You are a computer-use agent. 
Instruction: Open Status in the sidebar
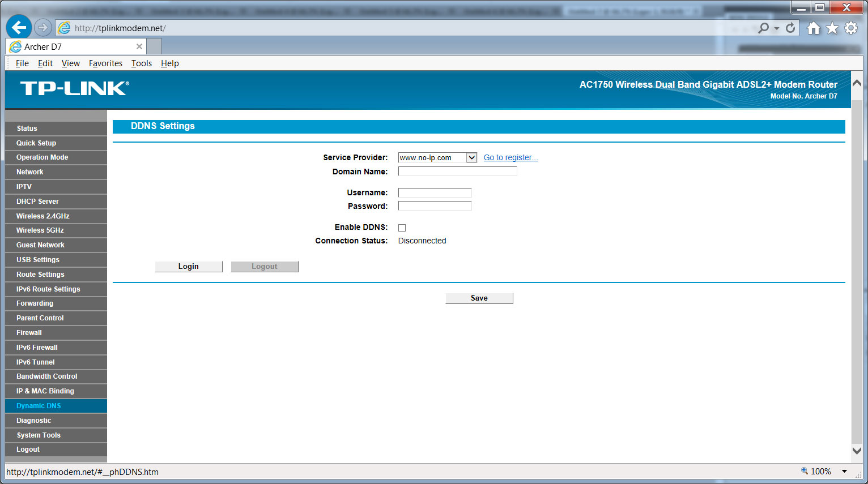56,129
